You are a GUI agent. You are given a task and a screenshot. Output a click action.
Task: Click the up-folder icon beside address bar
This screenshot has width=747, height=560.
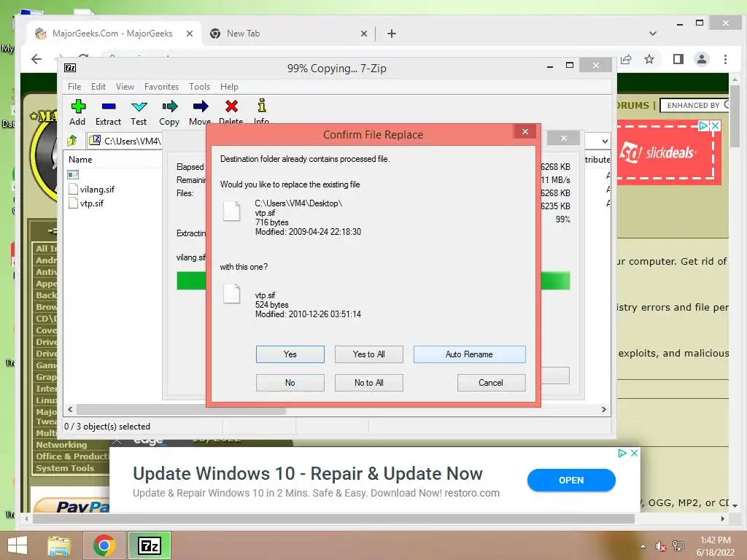pyautogui.click(x=72, y=141)
